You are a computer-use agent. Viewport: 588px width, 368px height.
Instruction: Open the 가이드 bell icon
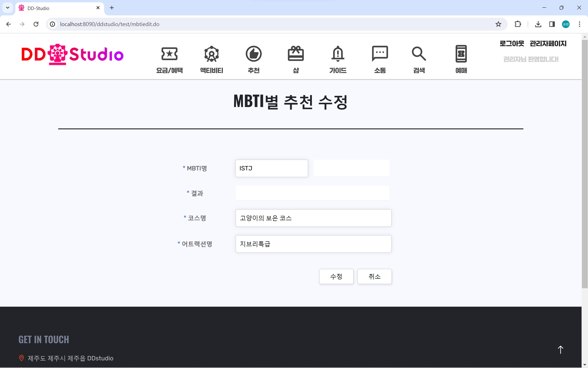tap(338, 54)
